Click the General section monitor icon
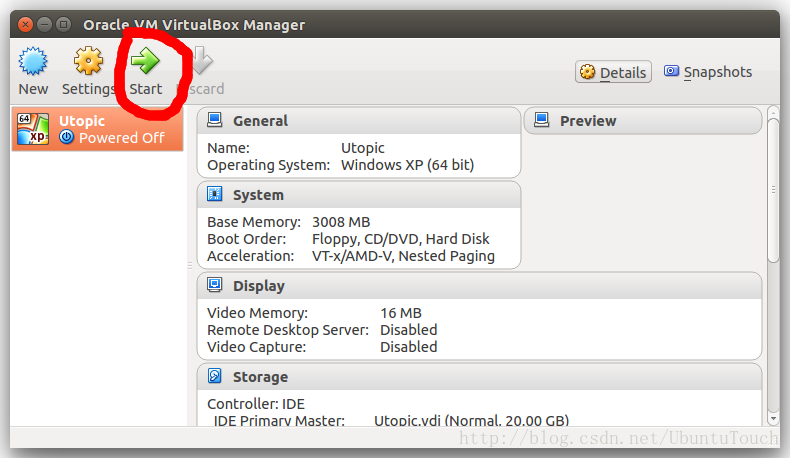The image size is (790, 458). point(214,120)
